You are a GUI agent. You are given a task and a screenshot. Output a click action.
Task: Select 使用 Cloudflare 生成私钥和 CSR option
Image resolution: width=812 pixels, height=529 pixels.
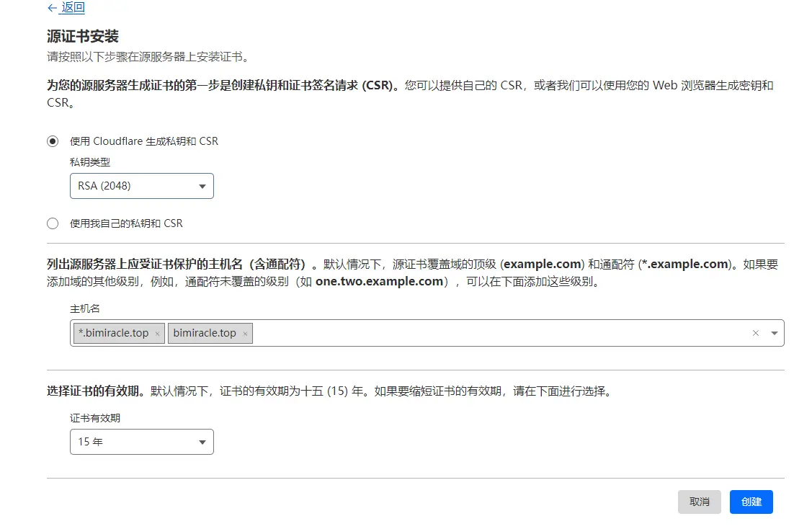(x=53, y=141)
